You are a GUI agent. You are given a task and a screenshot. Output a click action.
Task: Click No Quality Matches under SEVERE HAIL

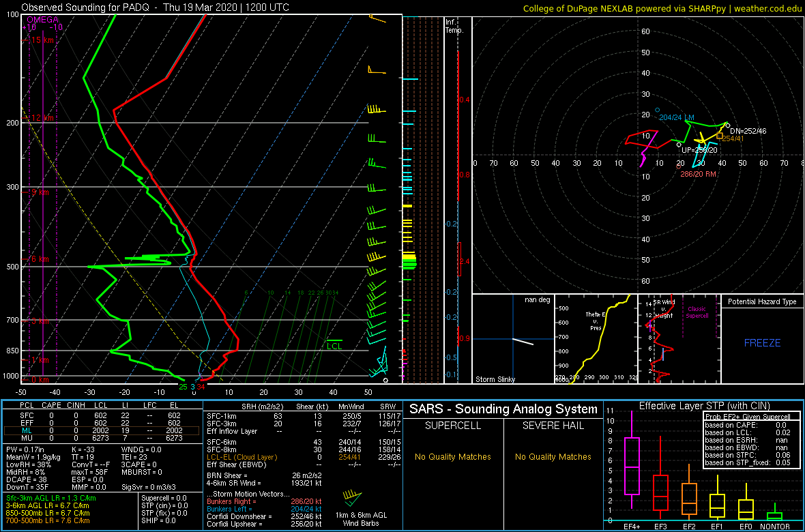click(553, 456)
